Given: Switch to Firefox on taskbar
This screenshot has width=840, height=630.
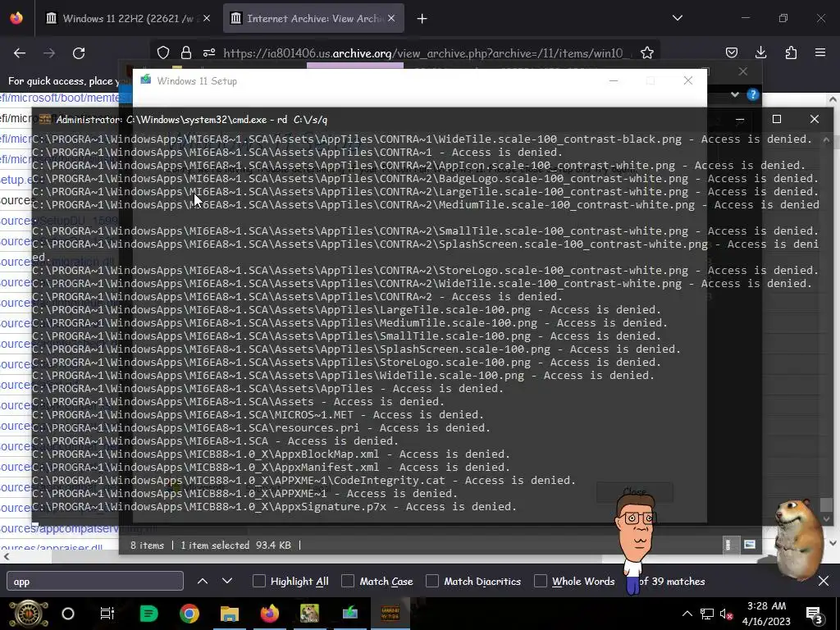Looking at the screenshot, I should coord(269,614).
